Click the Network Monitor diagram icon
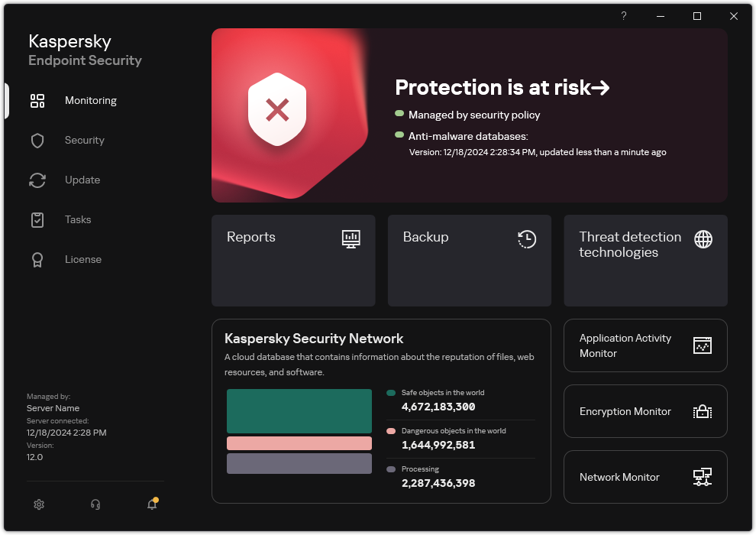Screen dimensions: 756x535 coord(702,477)
